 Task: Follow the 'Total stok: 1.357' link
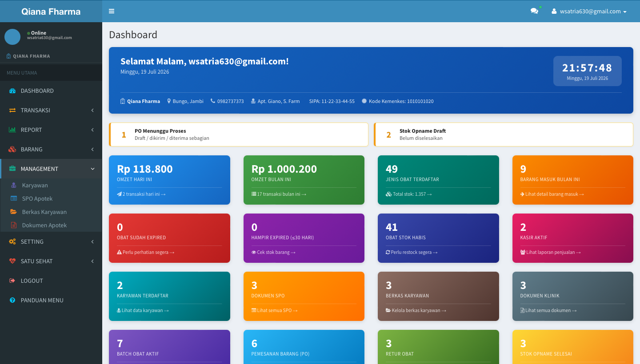point(409,194)
